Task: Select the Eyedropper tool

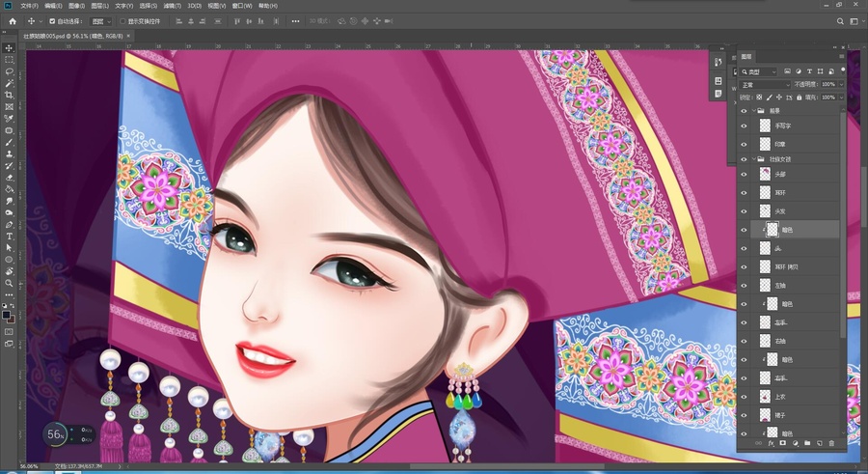Action: pyautogui.click(x=9, y=119)
